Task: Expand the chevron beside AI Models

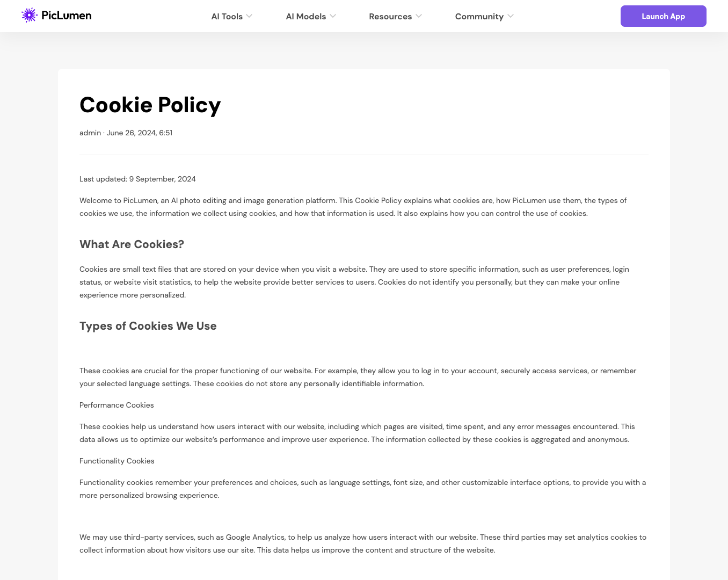Action: point(333,16)
